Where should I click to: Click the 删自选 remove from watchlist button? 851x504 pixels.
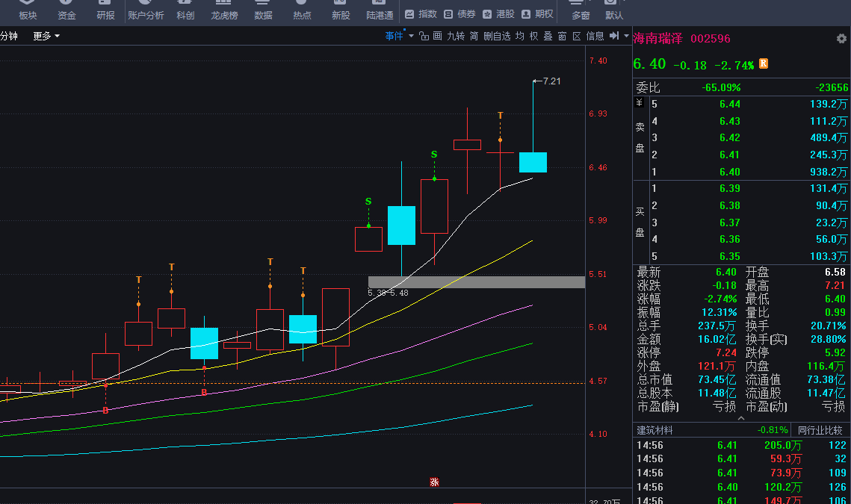click(x=497, y=36)
